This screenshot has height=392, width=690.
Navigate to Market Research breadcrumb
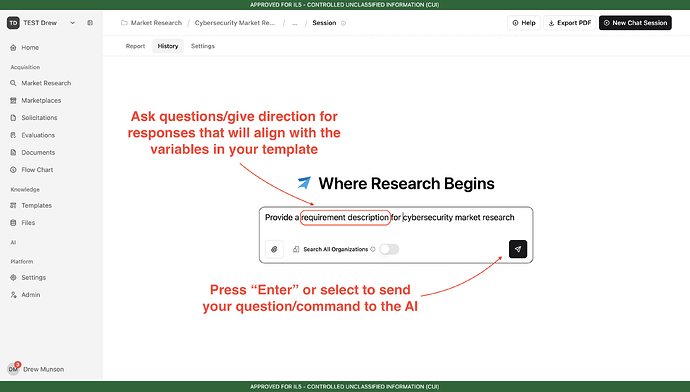pos(156,23)
